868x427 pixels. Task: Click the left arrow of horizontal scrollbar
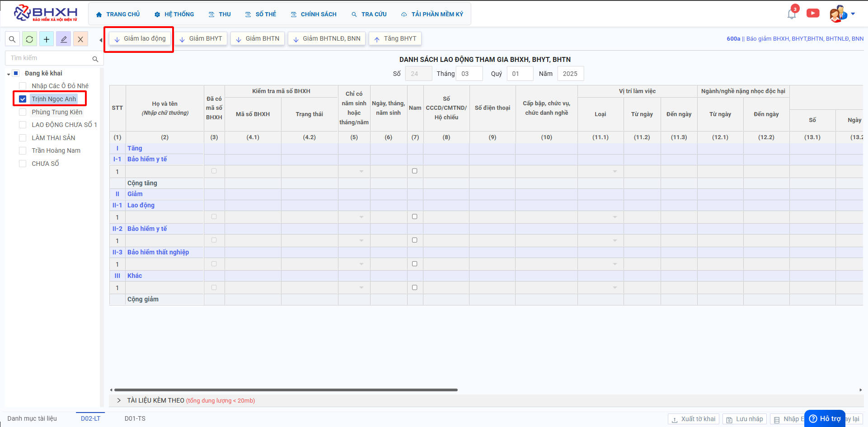[112, 390]
